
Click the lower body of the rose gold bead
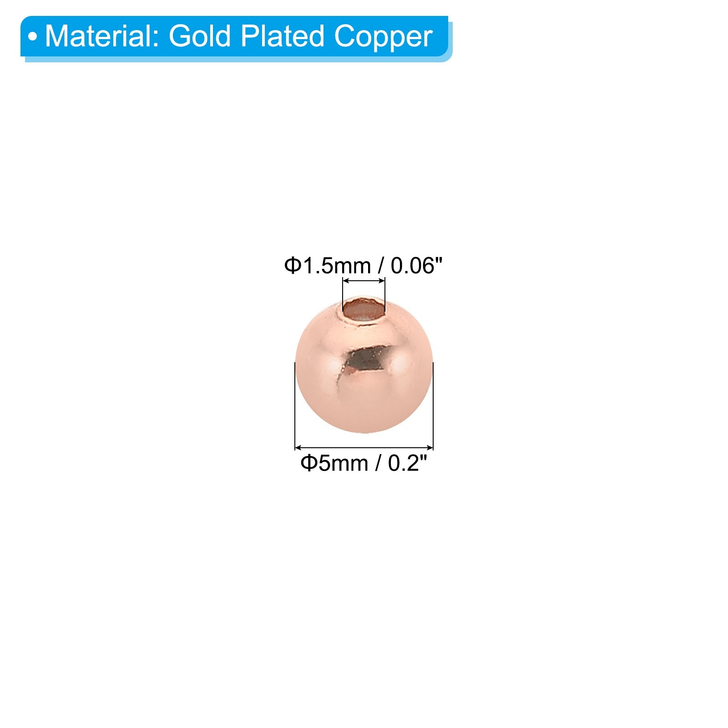click(x=364, y=405)
